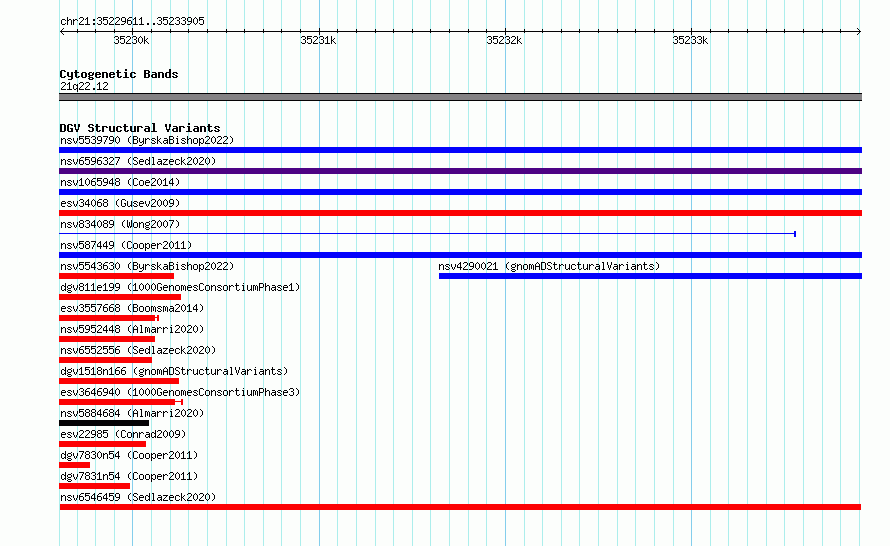
Task: Click nsv5543630 (ByrskaBishop2022) label
Action: tap(147, 266)
